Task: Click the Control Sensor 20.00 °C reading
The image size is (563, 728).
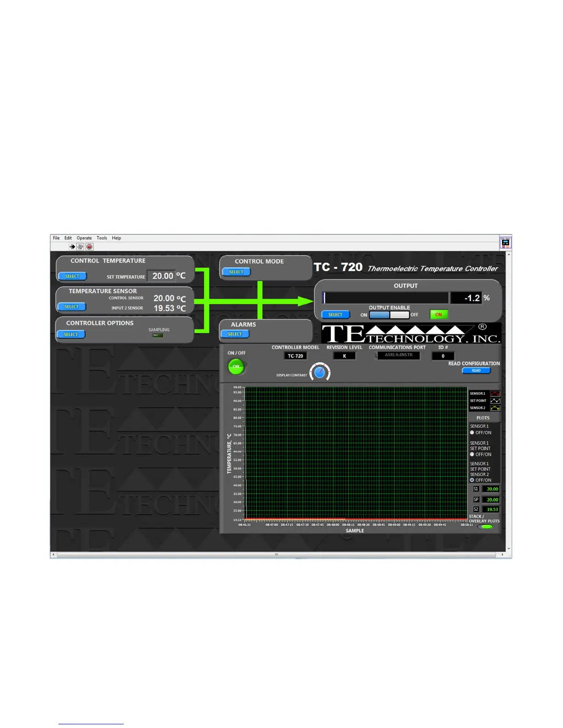Action: pos(170,298)
